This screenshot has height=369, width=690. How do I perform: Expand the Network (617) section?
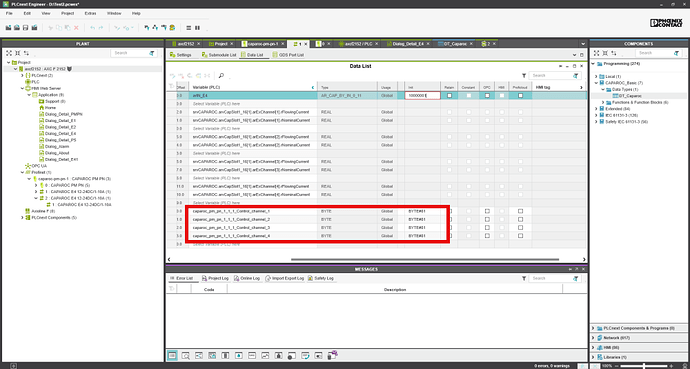point(594,338)
